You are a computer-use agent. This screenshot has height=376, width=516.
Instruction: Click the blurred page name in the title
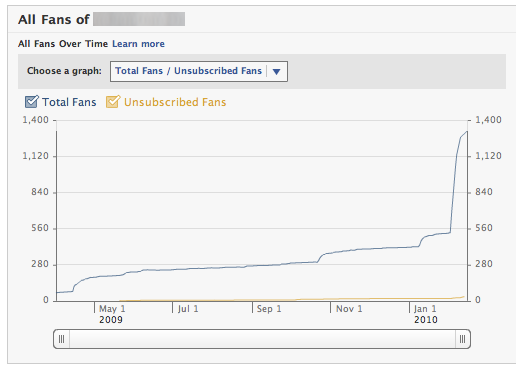(139, 19)
